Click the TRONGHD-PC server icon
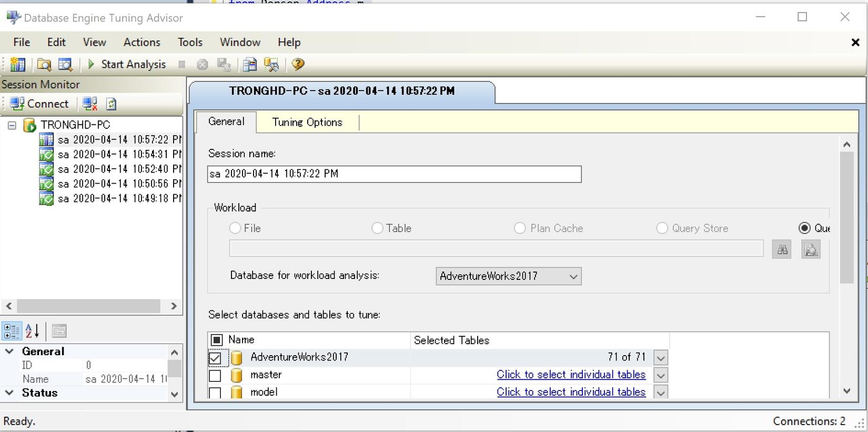The height and width of the screenshot is (432, 868). (30, 125)
